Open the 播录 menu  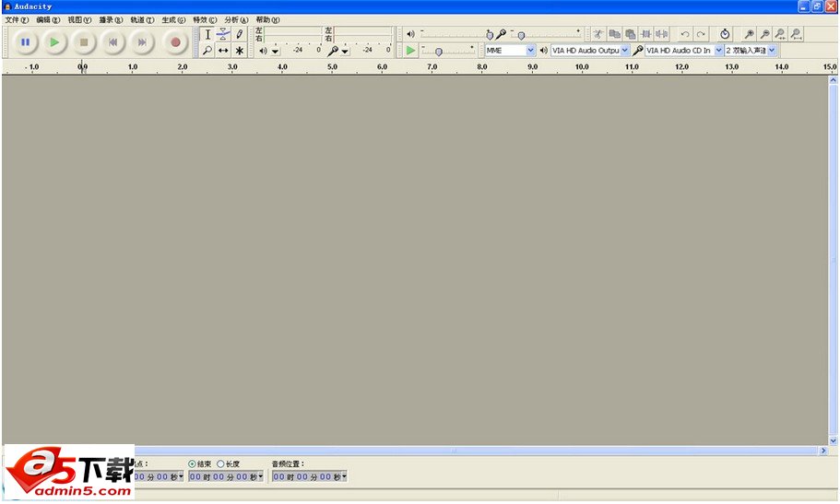coord(111,20)
